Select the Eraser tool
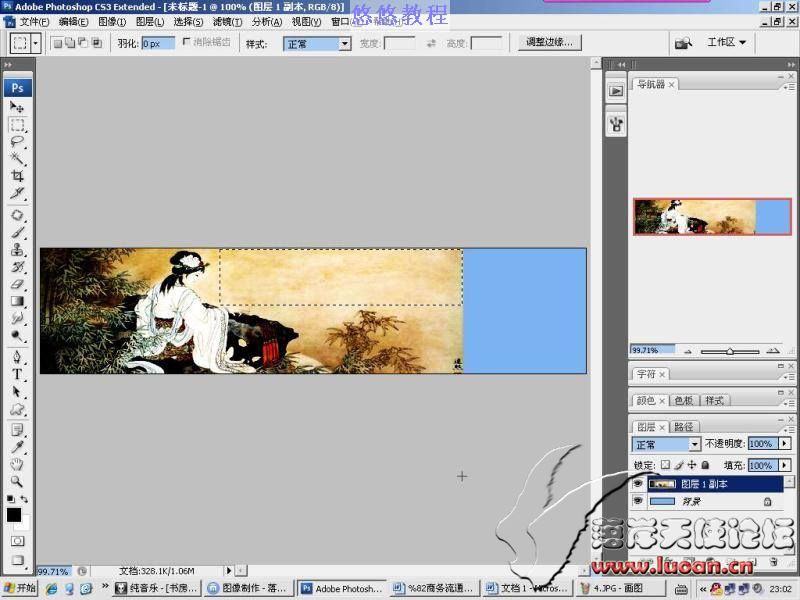The image size is (800, 600). 17,284
